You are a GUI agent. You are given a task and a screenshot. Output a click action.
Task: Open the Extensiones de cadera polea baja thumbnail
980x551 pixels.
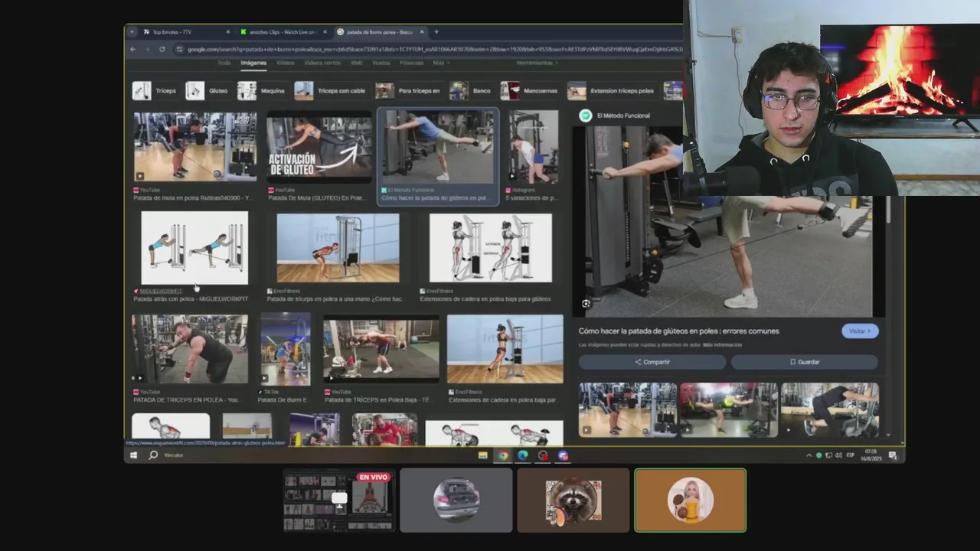490,248
